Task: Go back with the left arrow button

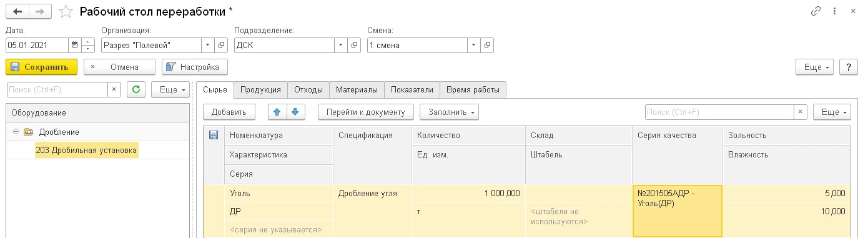Action: (x=17, y=11)
